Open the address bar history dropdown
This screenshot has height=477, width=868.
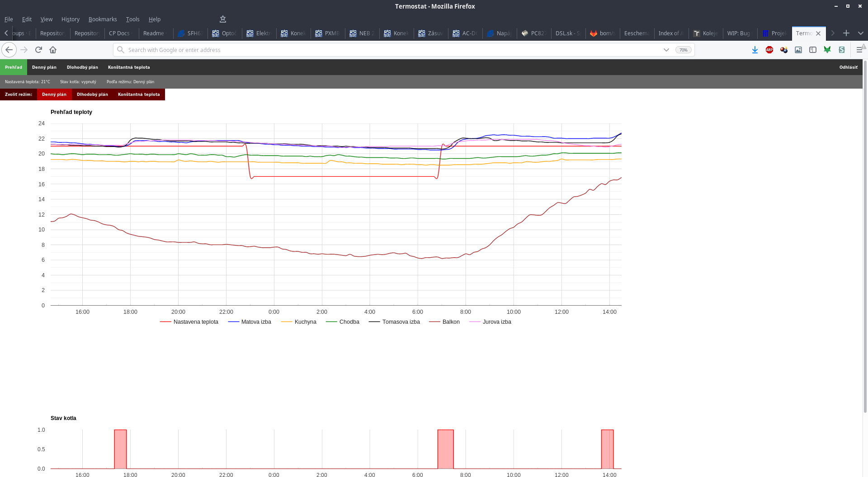pos(666,50)
